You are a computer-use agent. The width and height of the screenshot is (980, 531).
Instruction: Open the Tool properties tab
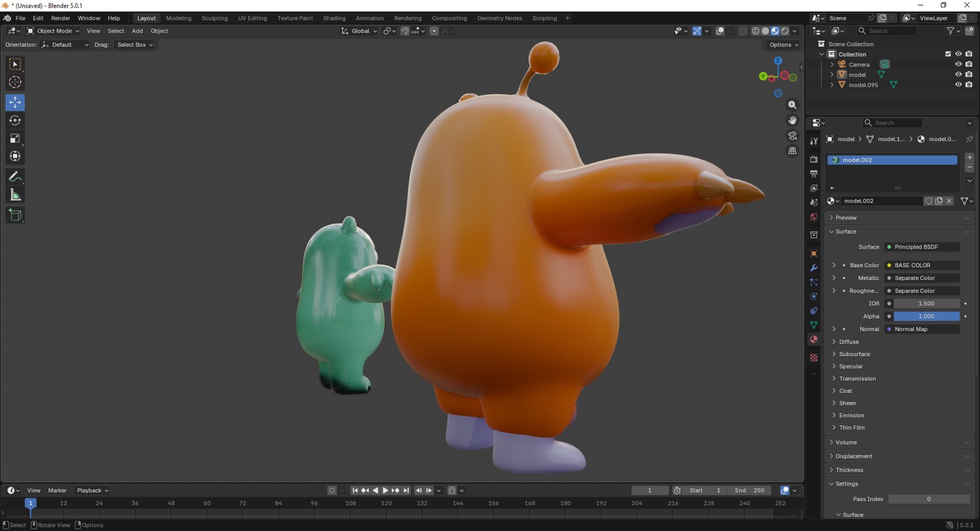point(814,141)
